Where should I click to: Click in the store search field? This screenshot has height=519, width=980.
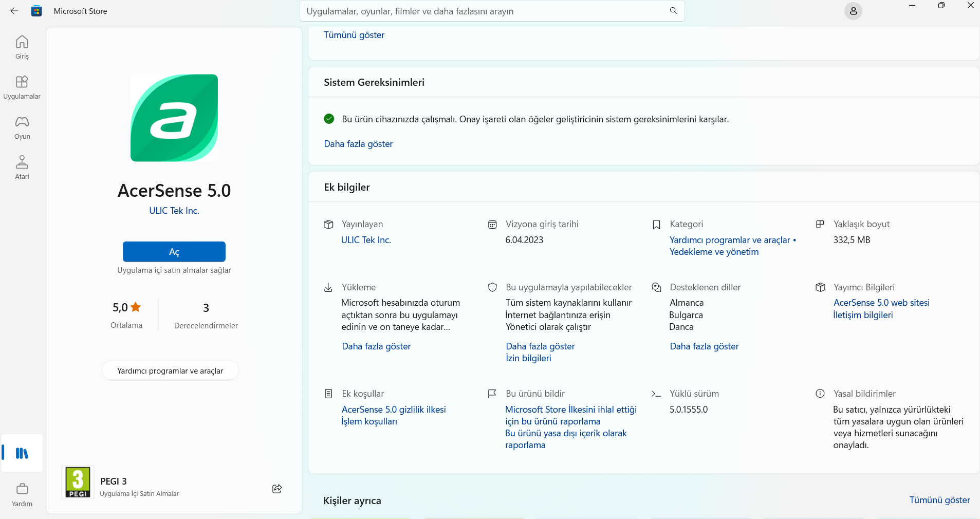[483, 11]
